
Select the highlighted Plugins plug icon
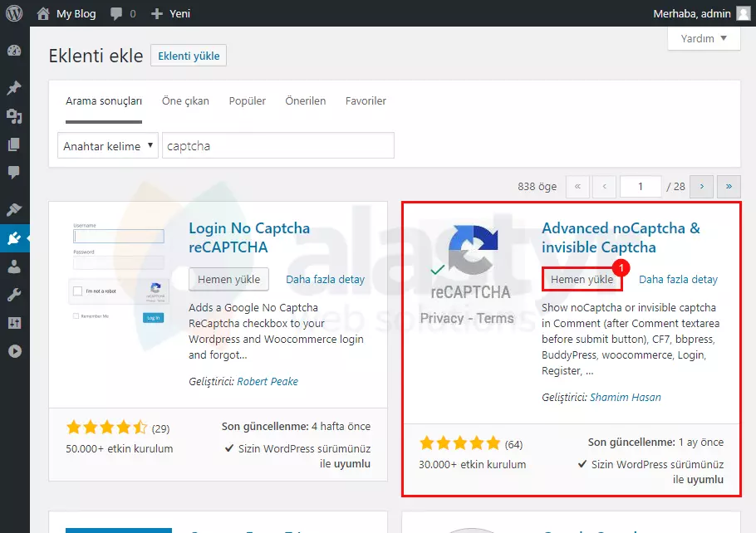[x=15, y=238]
